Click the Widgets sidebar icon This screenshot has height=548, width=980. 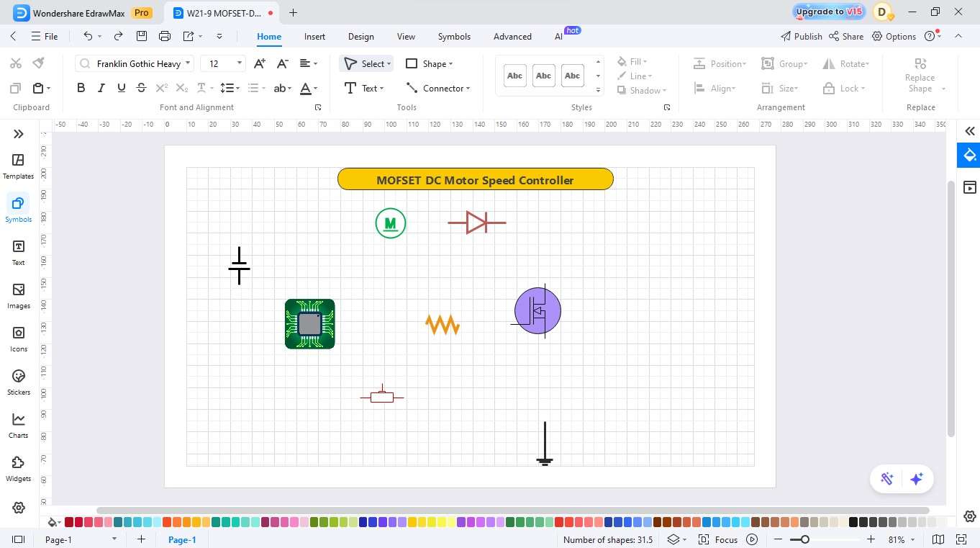[18, 468]
